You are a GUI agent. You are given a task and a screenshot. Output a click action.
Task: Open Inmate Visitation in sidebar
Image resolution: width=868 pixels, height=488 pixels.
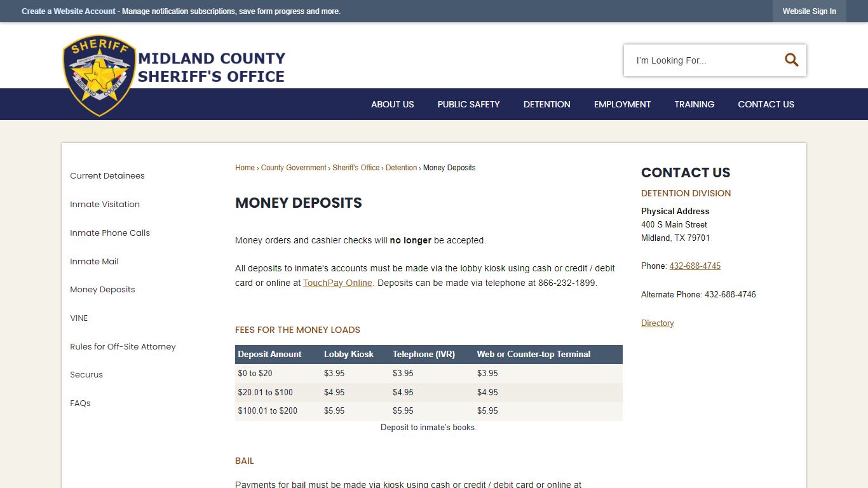[x=105, y=205]
